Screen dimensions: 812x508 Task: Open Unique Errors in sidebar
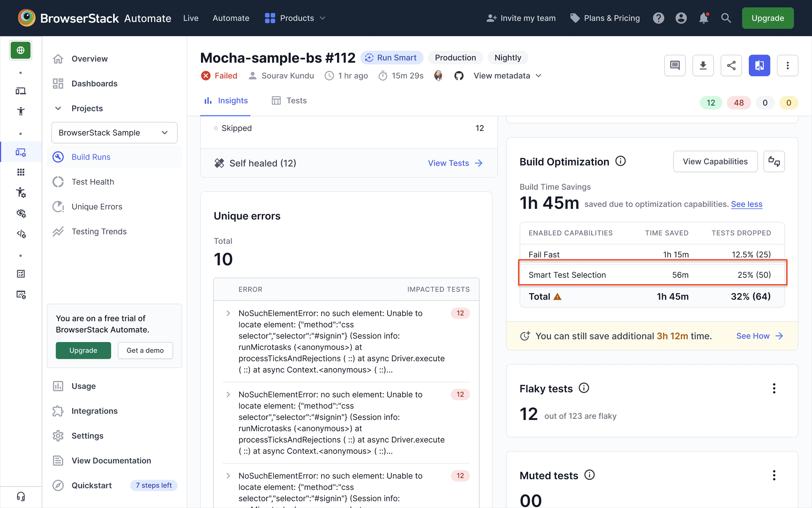(x=114, y=207)
